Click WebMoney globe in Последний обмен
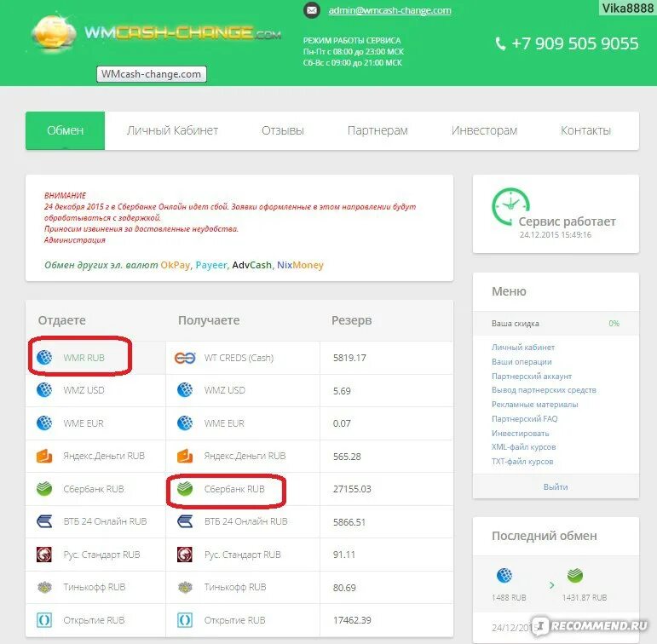The image size is (657, 644). [x=504, y=575]
